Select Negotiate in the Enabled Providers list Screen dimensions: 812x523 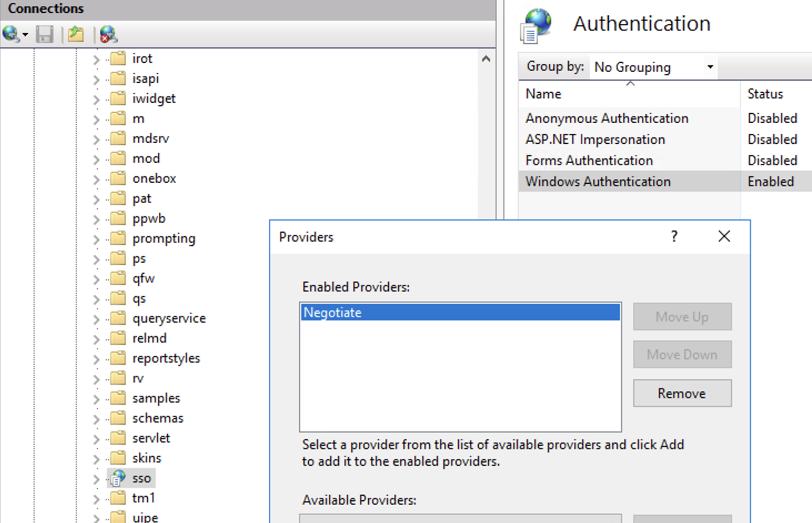coord(389,313)
